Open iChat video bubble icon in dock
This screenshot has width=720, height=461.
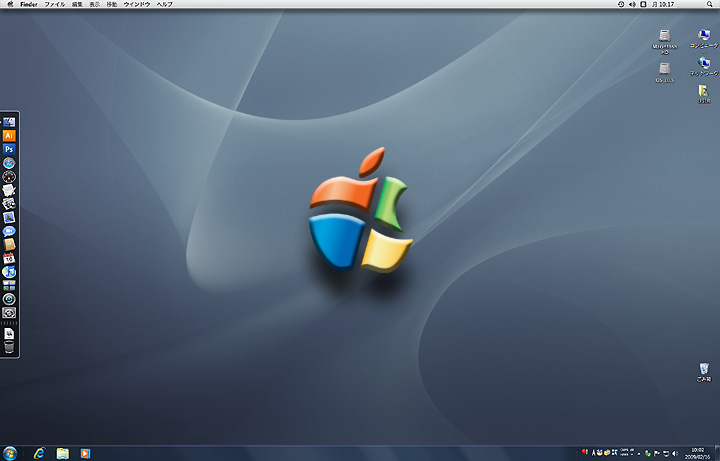coord(9,231)
